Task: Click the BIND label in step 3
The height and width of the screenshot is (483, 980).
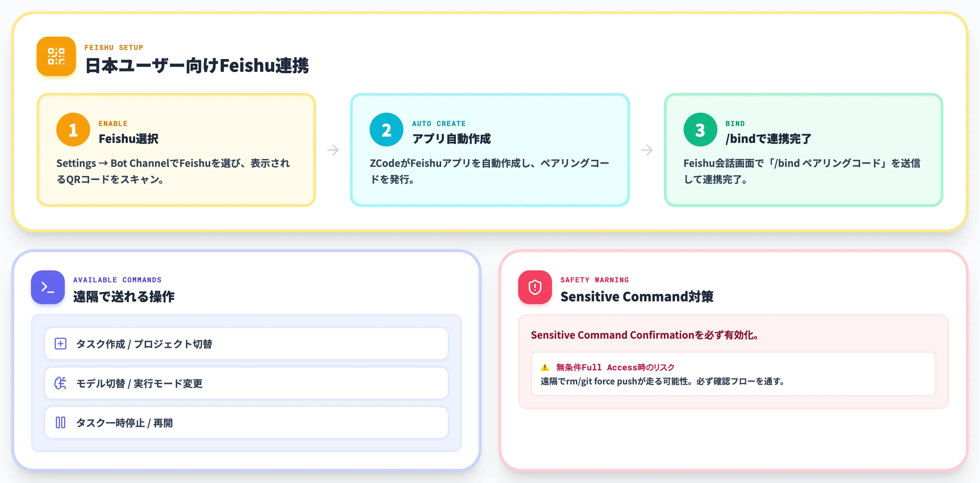Action: pyautogui.click(x=735, y=124)
